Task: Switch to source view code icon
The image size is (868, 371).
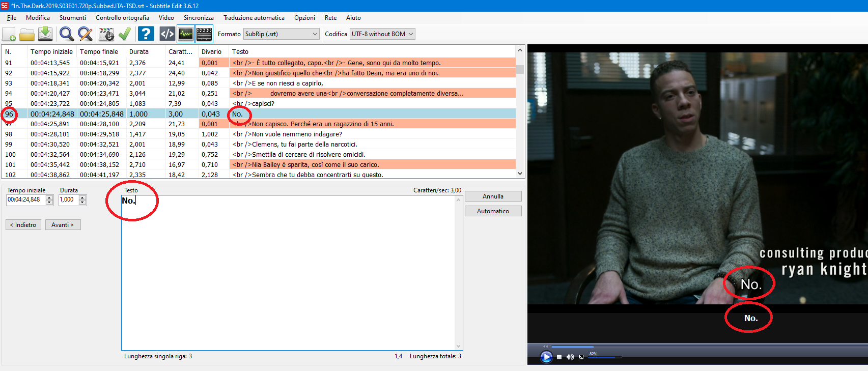Action: click(x=167, y=34)
